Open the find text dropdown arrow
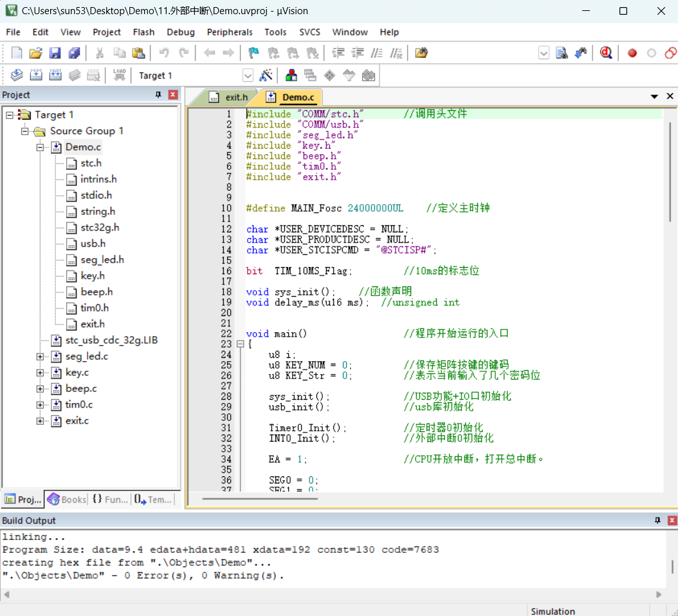Screen dimensions: 678x616 pos(544,53)
